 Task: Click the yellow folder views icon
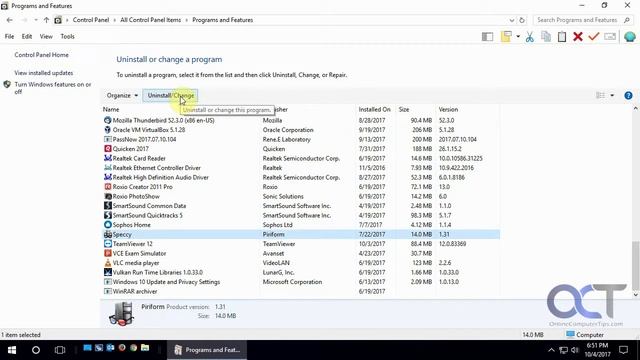[506, 37]
